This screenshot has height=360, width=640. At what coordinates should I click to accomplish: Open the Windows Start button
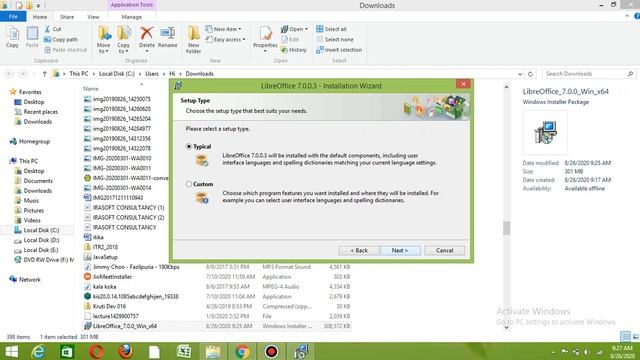pyautogui.click(x=11, y=351)
